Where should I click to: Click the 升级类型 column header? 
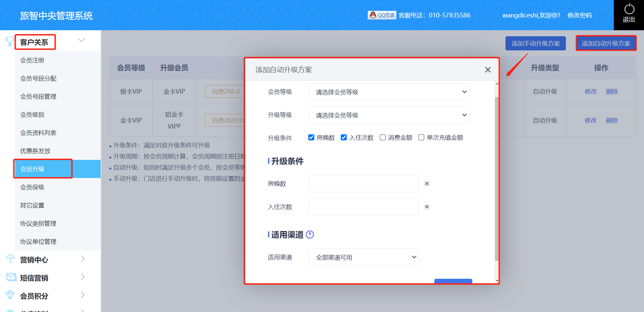coord(545,68)
